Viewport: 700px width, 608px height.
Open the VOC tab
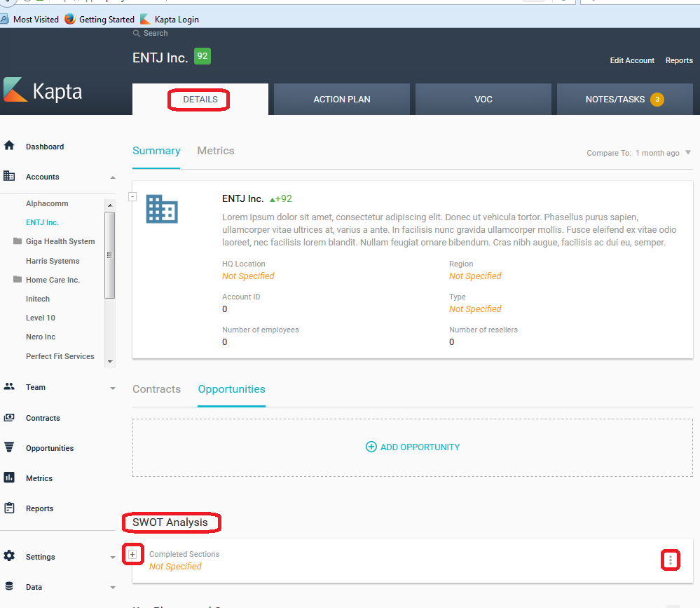pyautogui.click(x=483, y=99)
